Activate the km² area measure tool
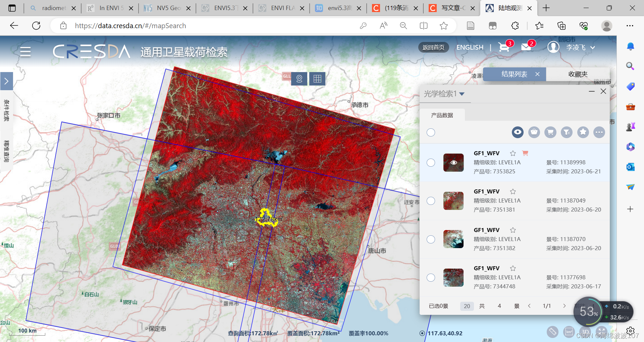The width and height of the screenshot is (644, 342). [x=569, y=332]
